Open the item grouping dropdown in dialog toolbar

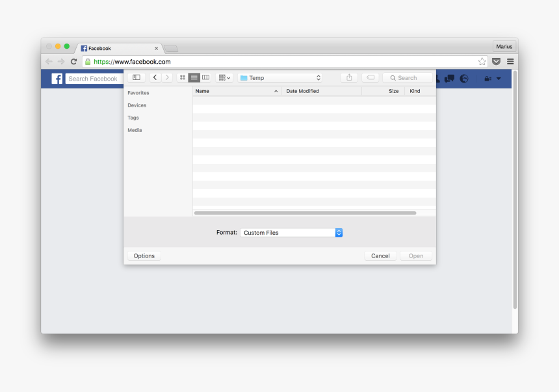223,77
